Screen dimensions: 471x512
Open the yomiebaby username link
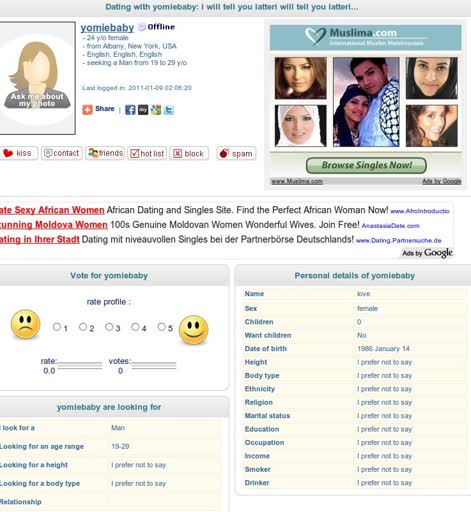coord(107,28)
